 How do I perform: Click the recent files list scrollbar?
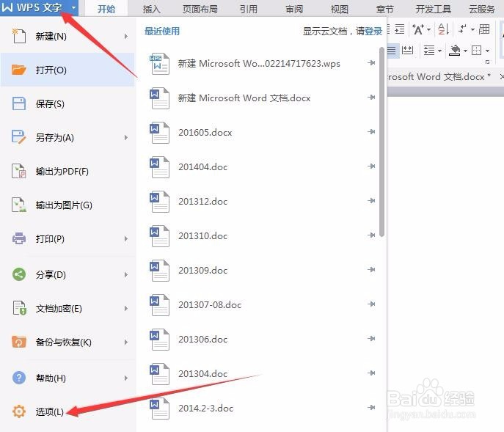(382, 142)
